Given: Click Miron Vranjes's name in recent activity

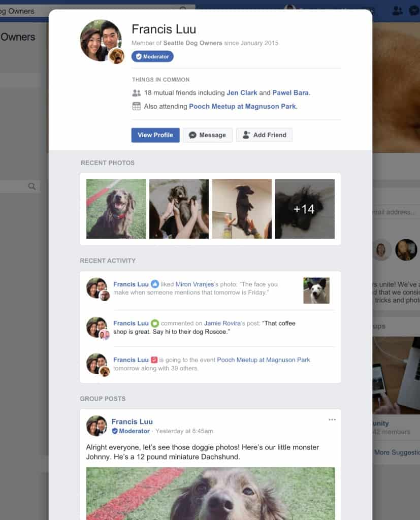Looking at the screenshot, I should 195,284.
